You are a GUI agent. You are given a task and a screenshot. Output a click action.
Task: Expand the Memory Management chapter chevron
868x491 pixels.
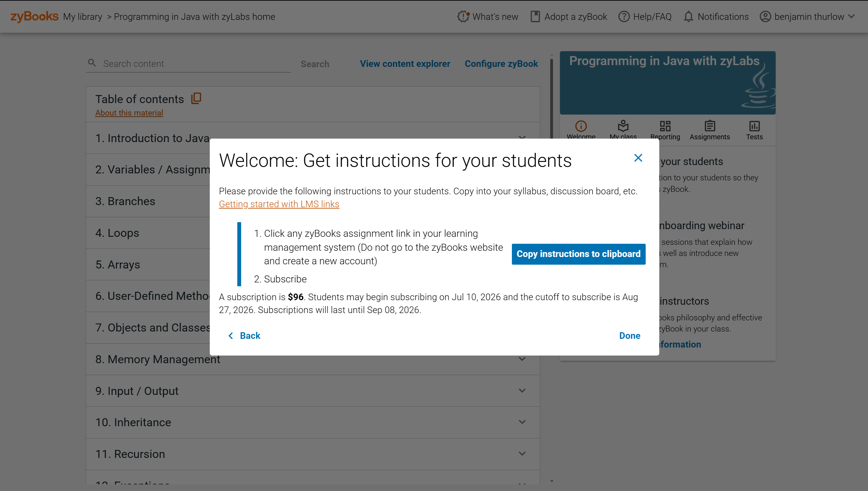tap(522, 359)
